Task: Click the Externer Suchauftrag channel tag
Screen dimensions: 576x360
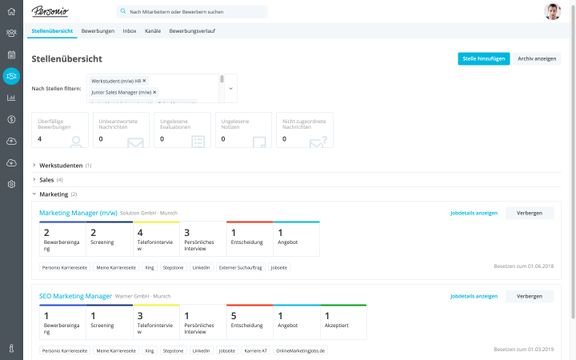Action: click(241, 267)
